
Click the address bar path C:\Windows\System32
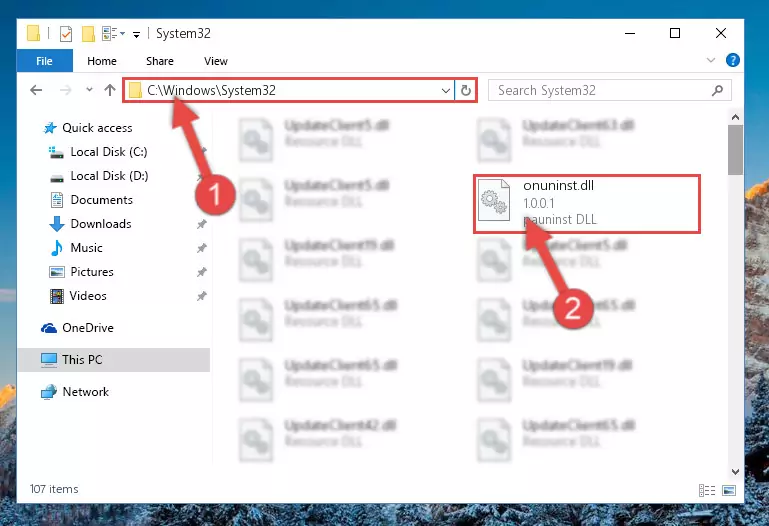point(211,90)
